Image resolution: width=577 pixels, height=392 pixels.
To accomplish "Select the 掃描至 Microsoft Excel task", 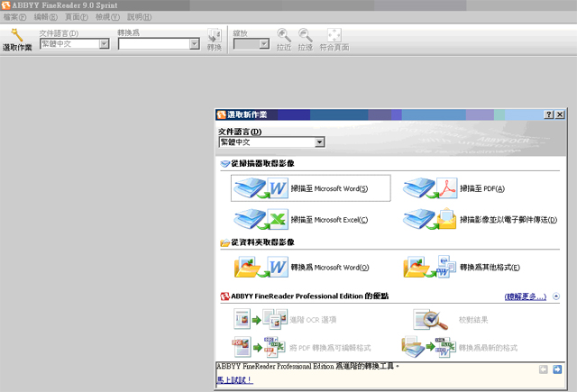I will click(300, 220).
